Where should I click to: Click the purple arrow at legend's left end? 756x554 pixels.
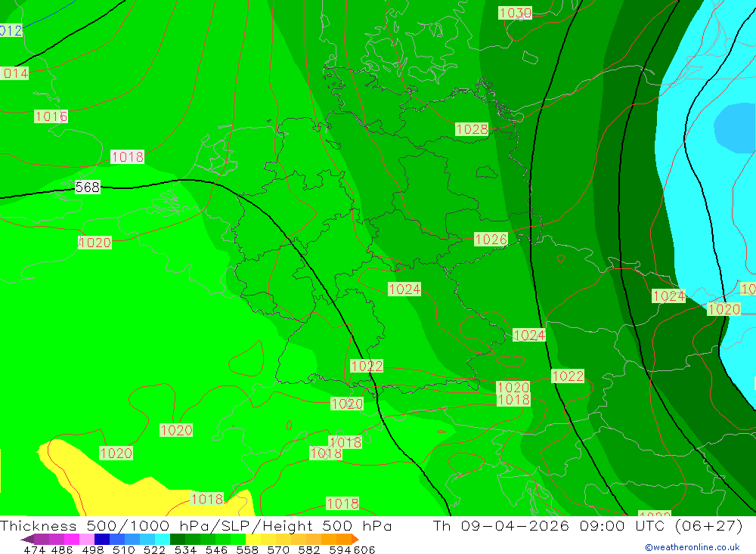coord(27,539)
